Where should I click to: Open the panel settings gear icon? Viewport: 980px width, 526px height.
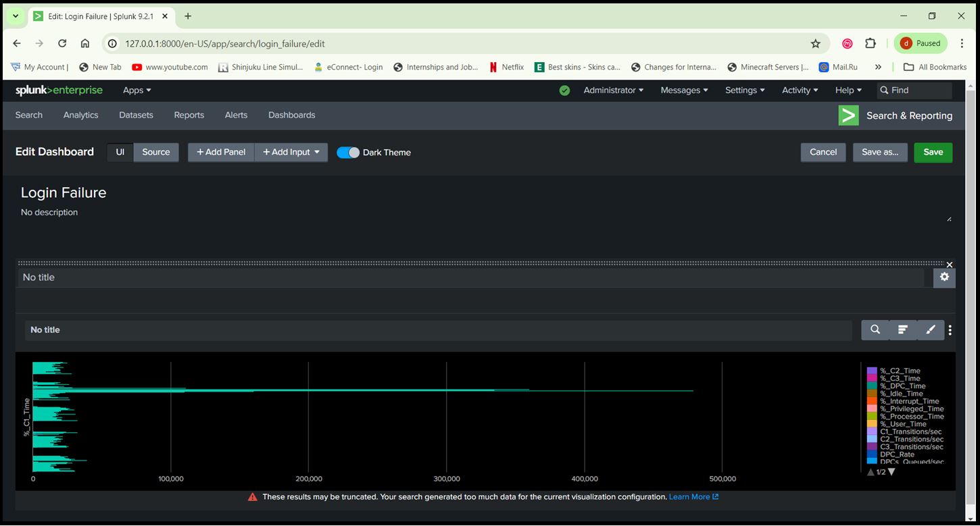tap(944, 277)
